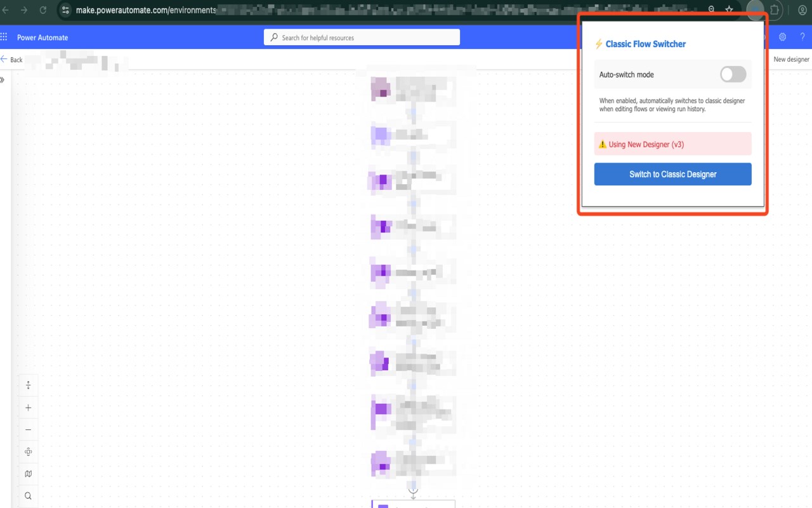Click the Auto-switch mode label

tap(626, 74)
